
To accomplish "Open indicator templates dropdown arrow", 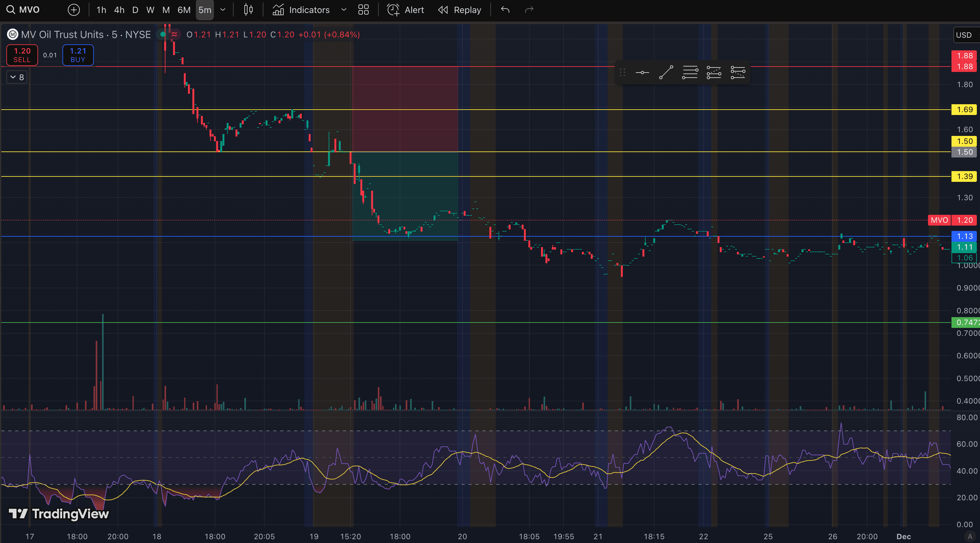I will [344, 10].
